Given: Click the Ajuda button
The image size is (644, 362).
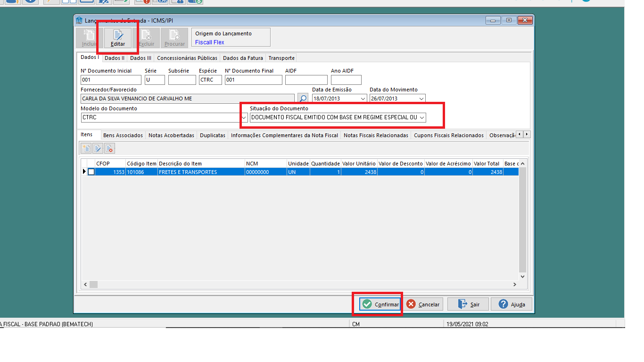Looking at the screenshot, I should [512, 304].
